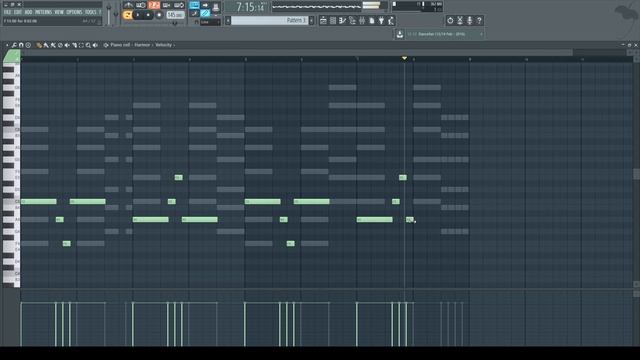Toggle the blue multilink to controllers button
640x360 pixels.
tap(205, 13)
